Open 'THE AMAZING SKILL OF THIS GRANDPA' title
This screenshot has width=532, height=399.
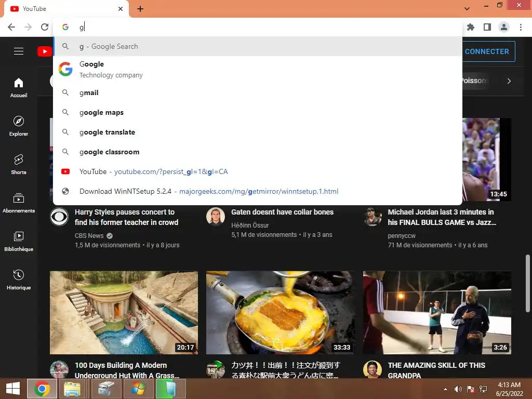[x=436, y=370]
